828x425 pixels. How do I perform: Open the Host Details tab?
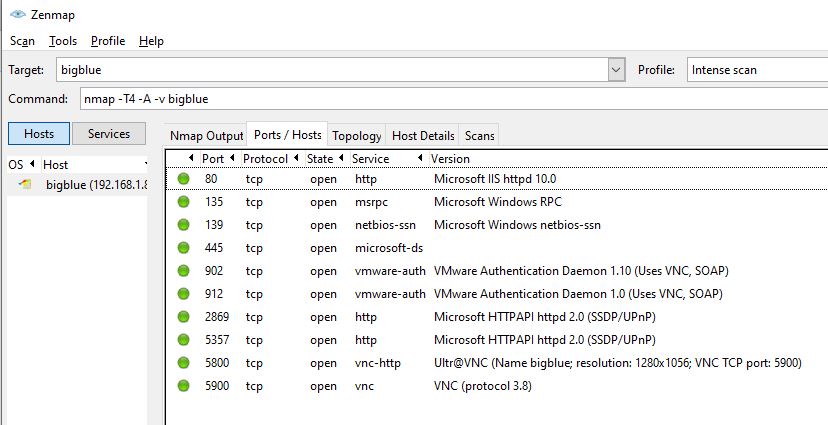423,136
